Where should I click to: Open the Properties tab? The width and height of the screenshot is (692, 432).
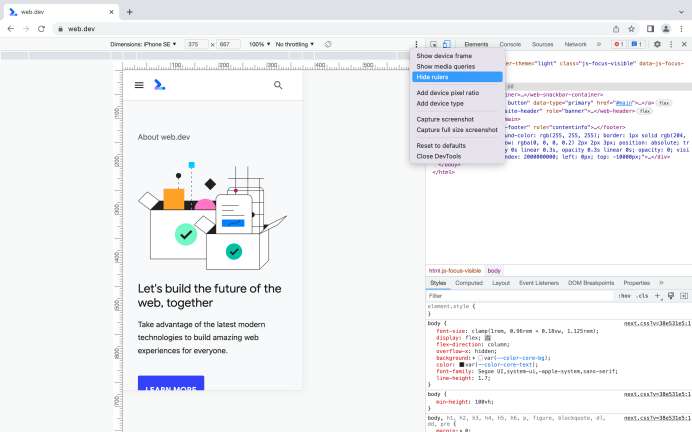click(x=636, y=283)
